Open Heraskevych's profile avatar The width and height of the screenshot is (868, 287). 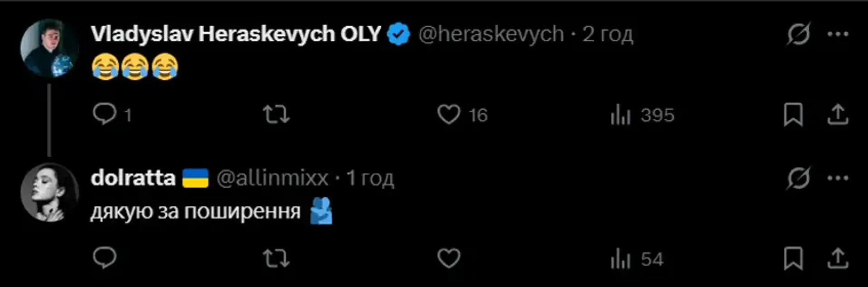49,48
